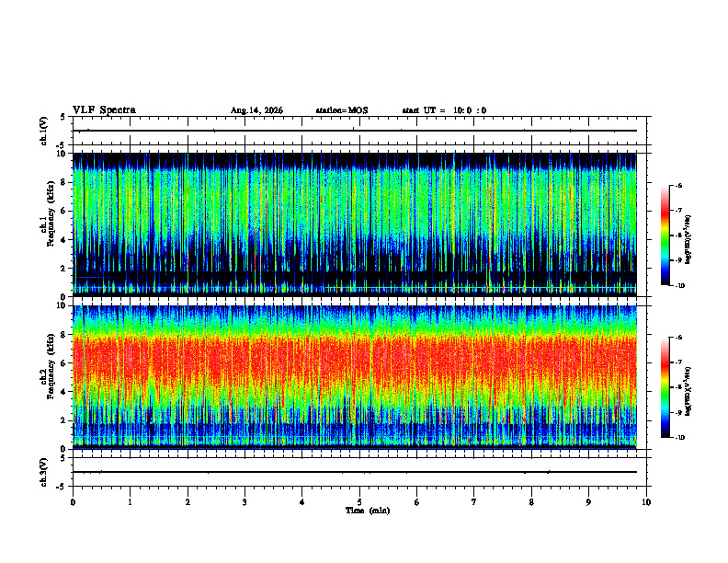Click the "Time (min)" axis label
The height and width of the screenshot is (563, 728).
(x=368, y=511)
